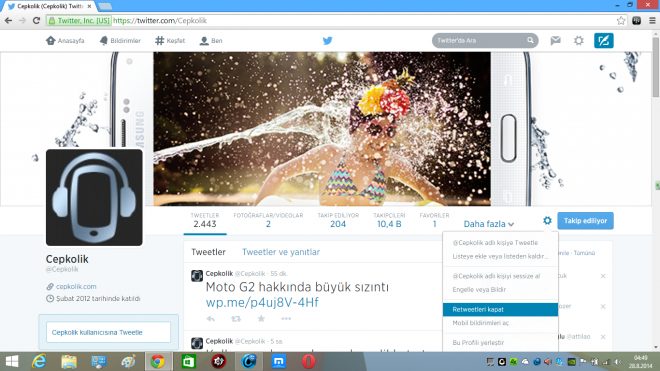Open settings gear in top navigation bar
Image resolution: width=660 pixels, height=371 pixels.
click(579, 40)
